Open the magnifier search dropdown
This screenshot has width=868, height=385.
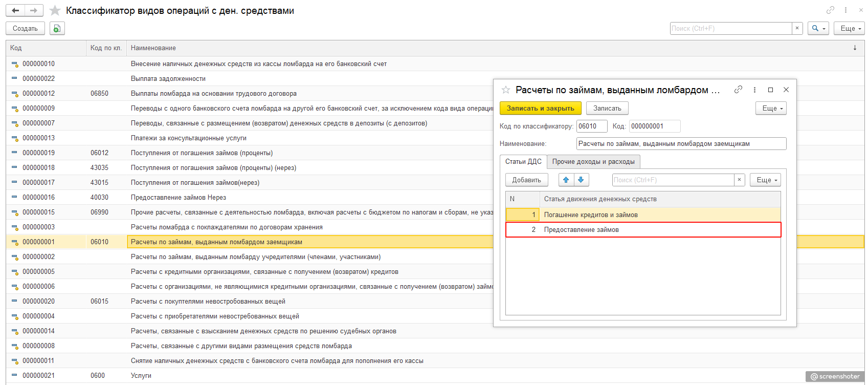point(818,29)
